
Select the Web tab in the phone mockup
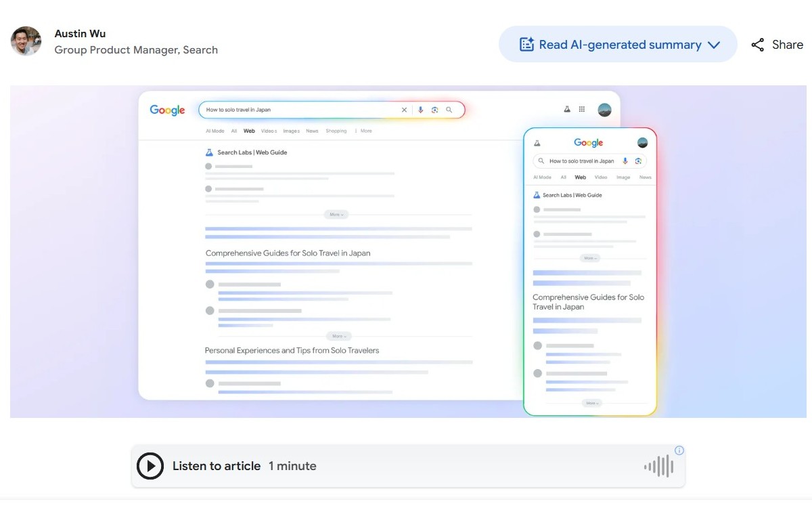(581, 177)
